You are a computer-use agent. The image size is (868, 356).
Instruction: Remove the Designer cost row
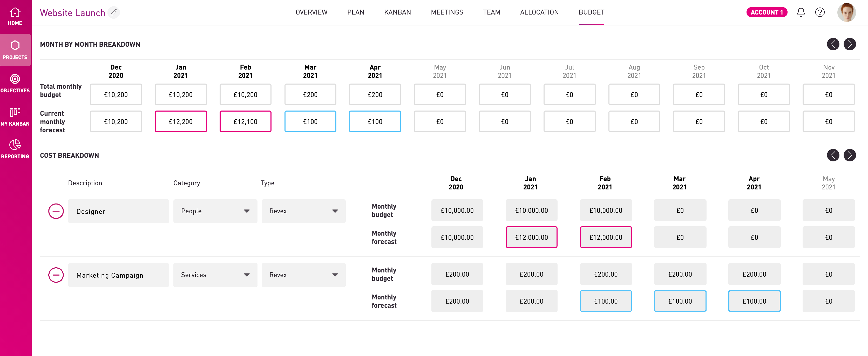(x=56, y=211)
